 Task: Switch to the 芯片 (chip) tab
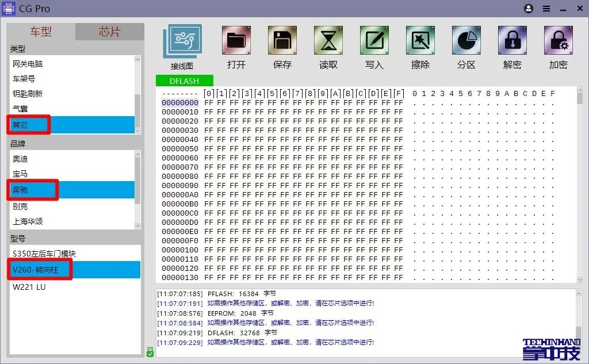tap(109, 32)
